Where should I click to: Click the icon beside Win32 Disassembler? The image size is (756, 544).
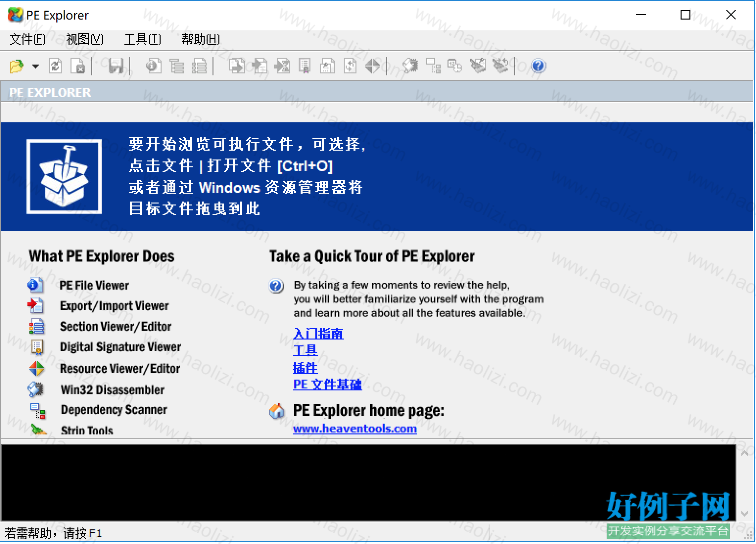[x=36, y=389]
